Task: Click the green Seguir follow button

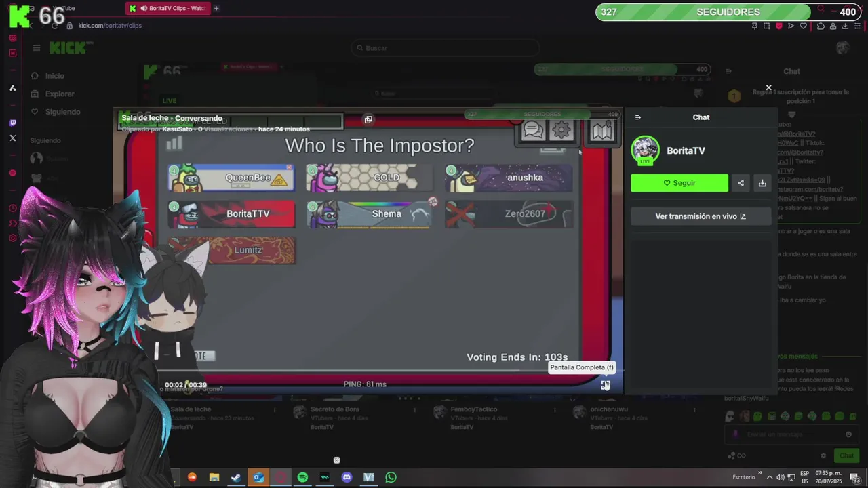Action: point(679,183)
